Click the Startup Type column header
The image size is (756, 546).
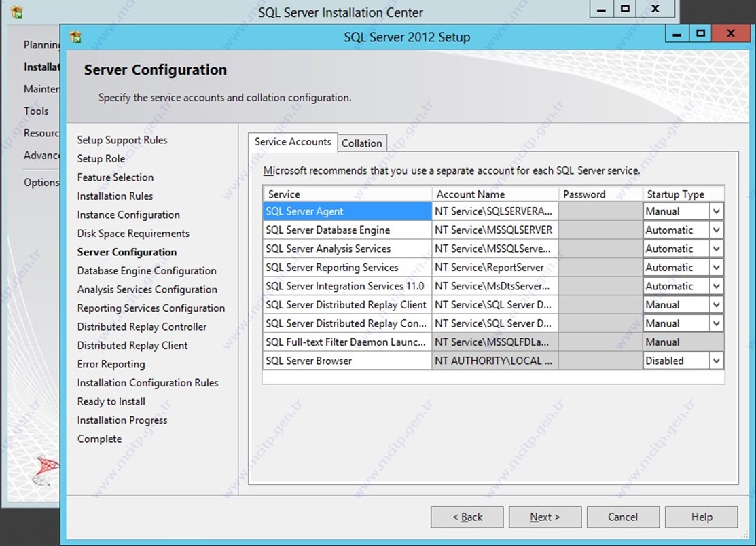tap(683, 194)
